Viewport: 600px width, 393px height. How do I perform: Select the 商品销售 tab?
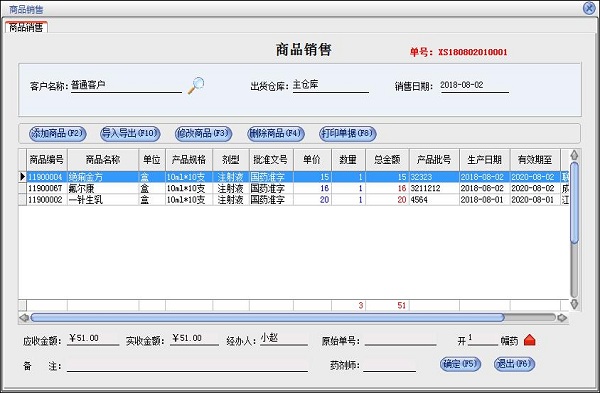pos(26,27)
